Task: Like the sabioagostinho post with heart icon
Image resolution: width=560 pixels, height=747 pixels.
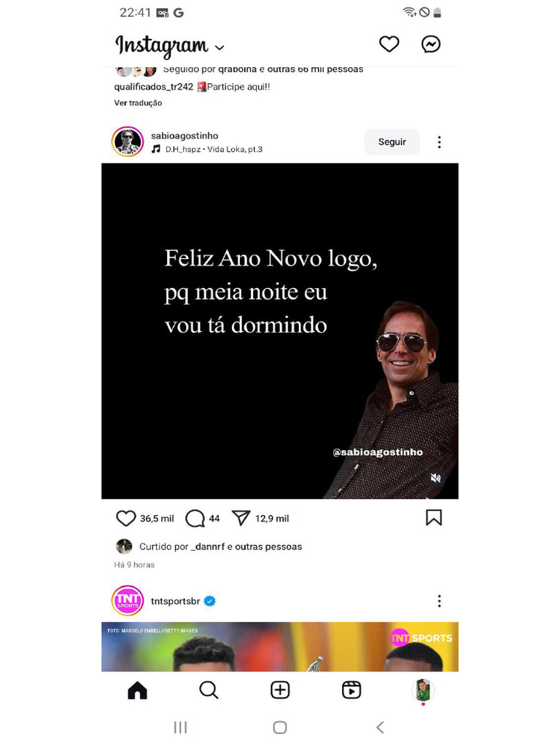Action: pos(125,519)
